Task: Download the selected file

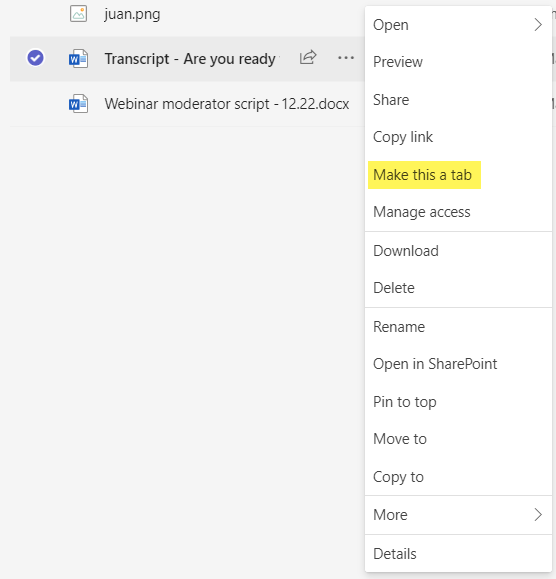Action: tap(406, 251)
